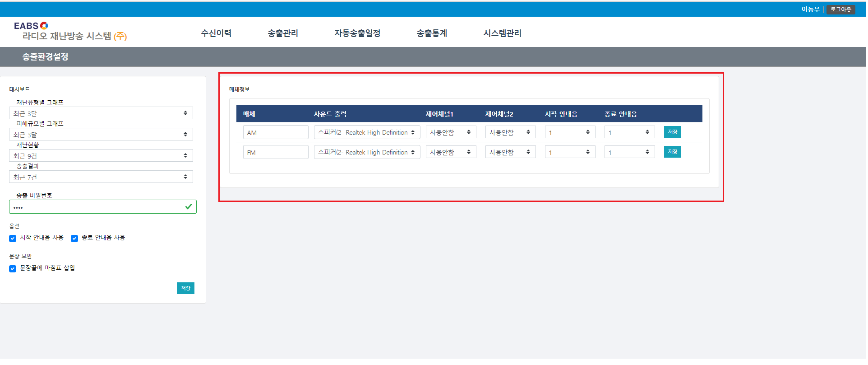
Task: Click the 라디오 재난방송 시스템 title text
Action: point(67,36)
